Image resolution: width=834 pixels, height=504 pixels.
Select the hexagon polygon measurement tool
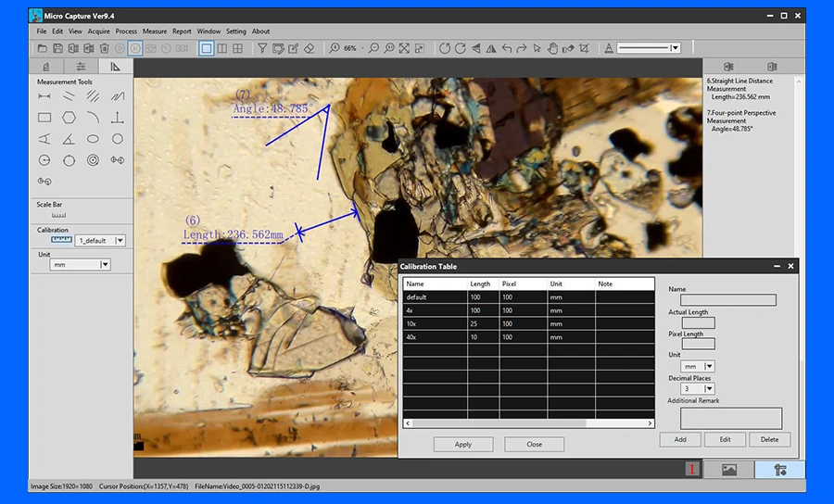[x=69, y=118]
